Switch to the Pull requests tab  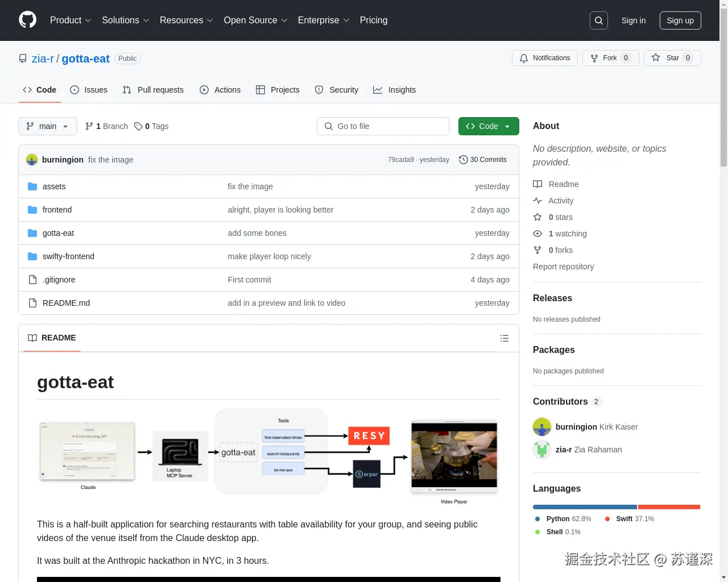[153, 90]
